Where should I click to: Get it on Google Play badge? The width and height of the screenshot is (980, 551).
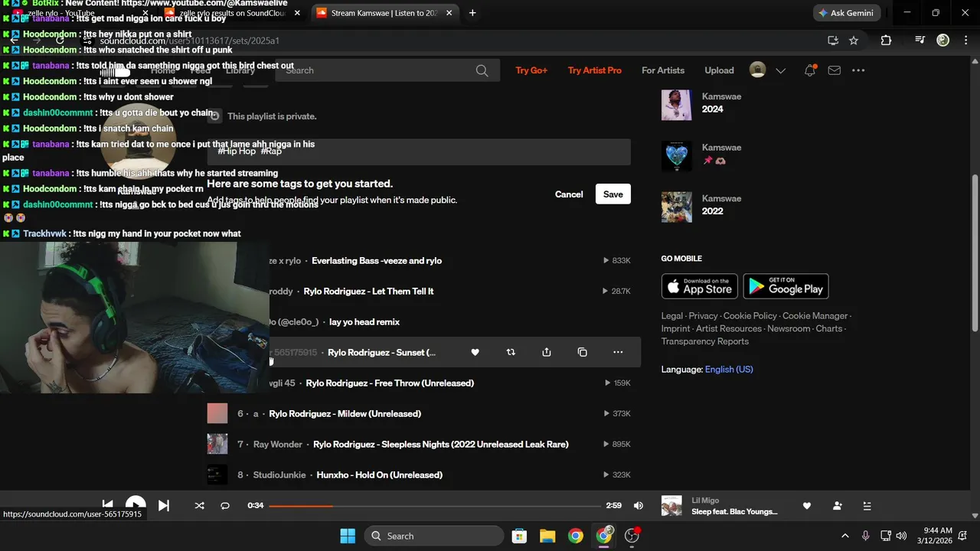coord(786,286)
